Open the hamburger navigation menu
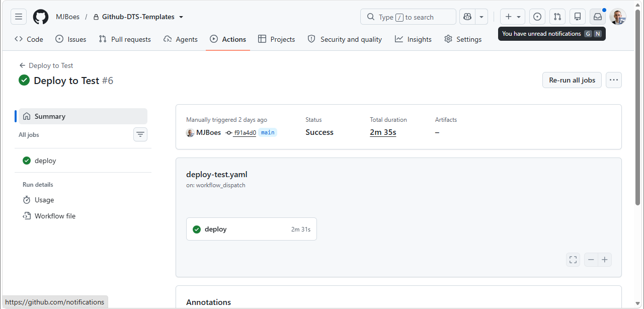 click(19, 17)
